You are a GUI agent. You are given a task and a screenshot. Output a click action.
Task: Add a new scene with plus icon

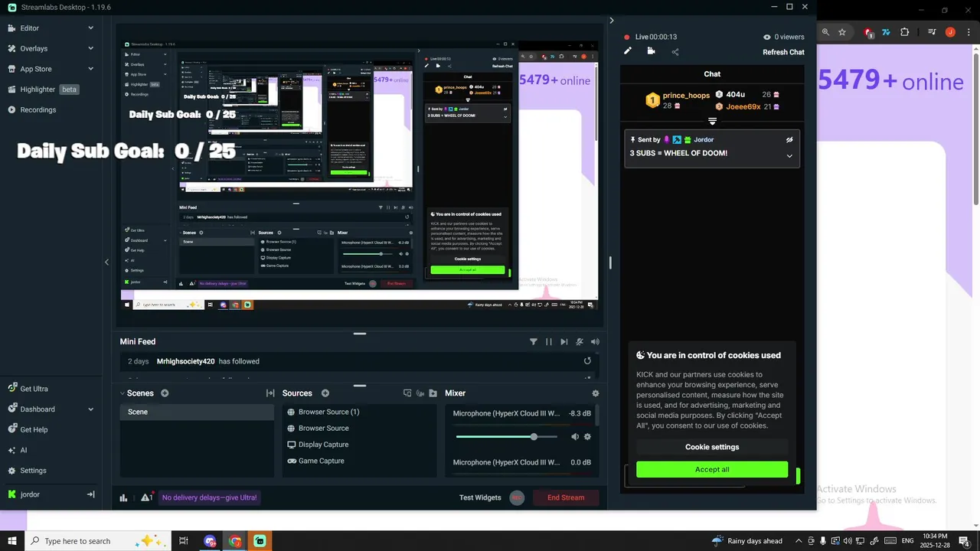[165, 393]
